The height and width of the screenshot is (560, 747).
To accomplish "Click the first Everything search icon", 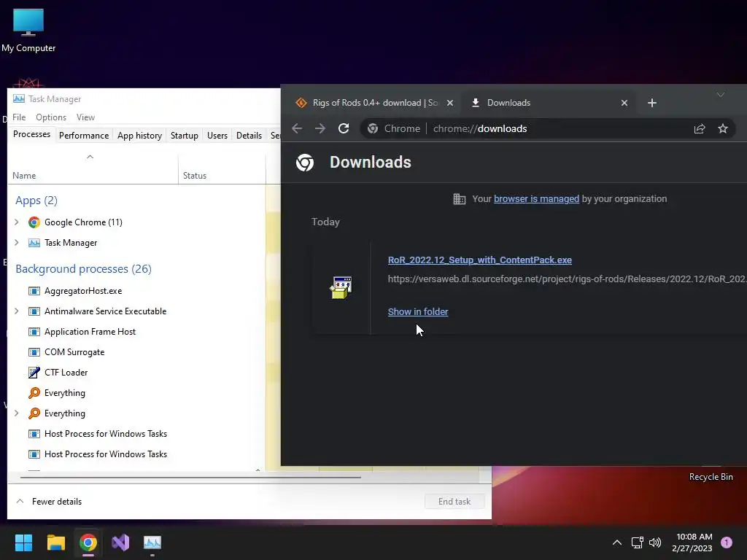I will tap(34, 393).
